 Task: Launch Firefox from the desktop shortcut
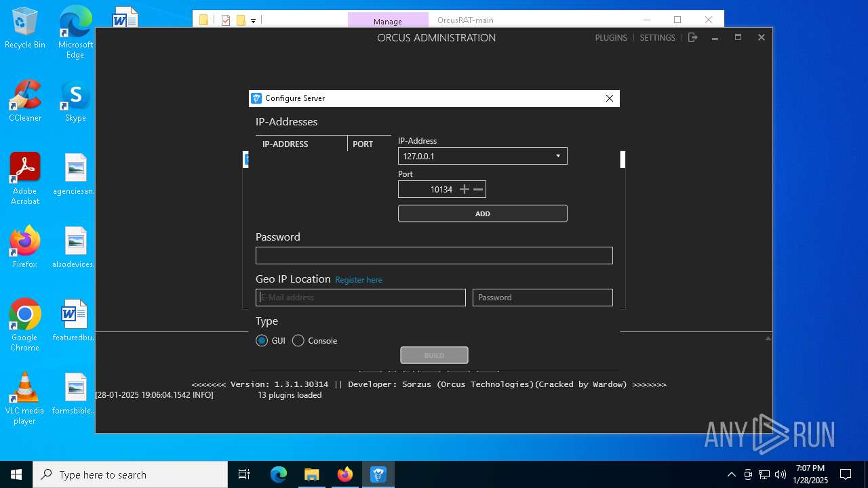[25, 248]
